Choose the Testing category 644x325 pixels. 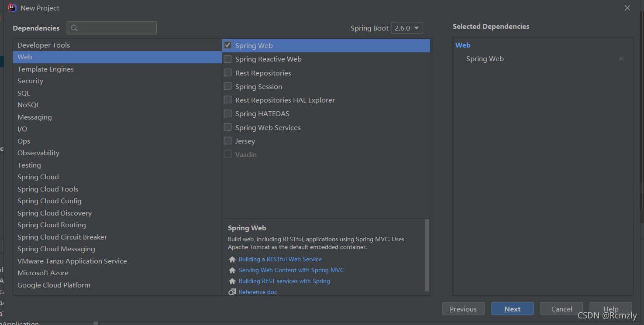(117, 165)
